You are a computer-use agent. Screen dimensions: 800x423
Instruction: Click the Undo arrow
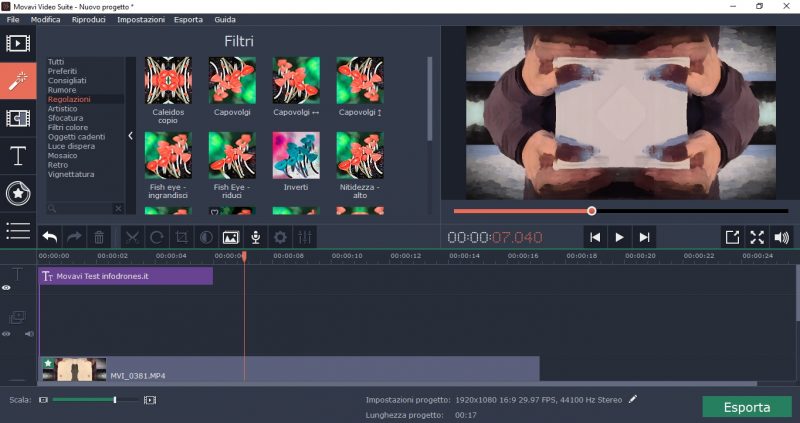(50, 237)
